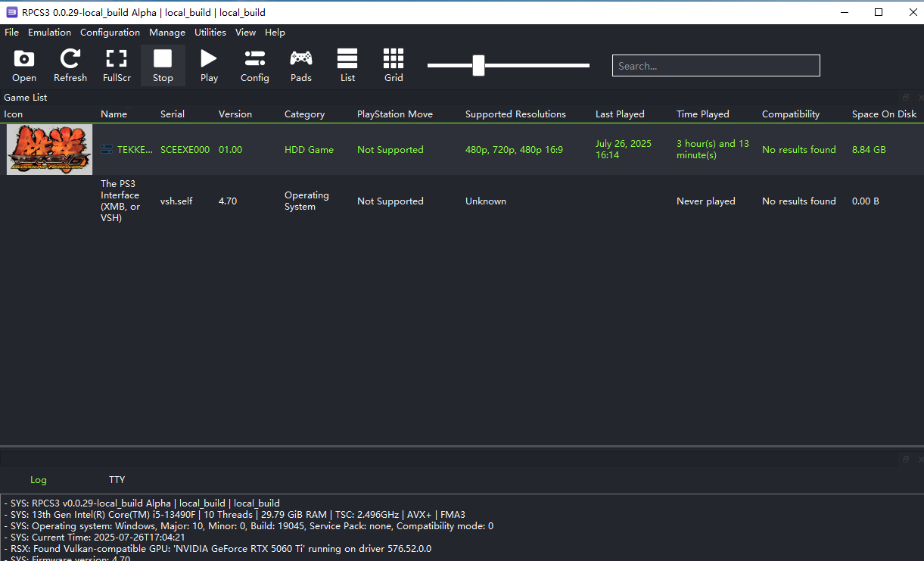Image resolution: width=924 pixels, height=561 pixels.
Task: Click resolutions cell 480p, 720p, 480p 16:9
Action: 515,150
